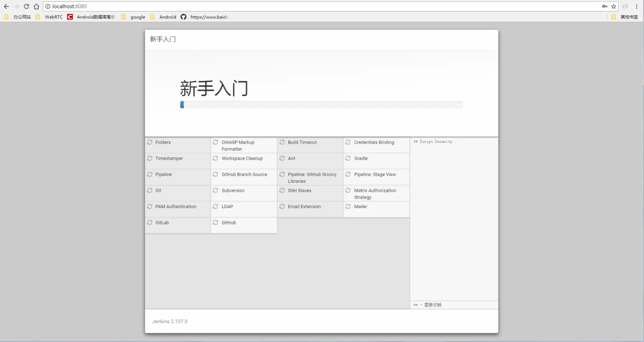Open the google bookmark folder
Screen dimensions: 644x342
point(134,17)
